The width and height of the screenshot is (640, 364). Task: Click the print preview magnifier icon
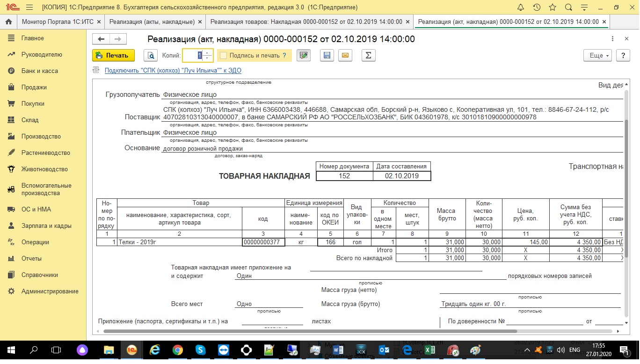click(x=151, y=56)
